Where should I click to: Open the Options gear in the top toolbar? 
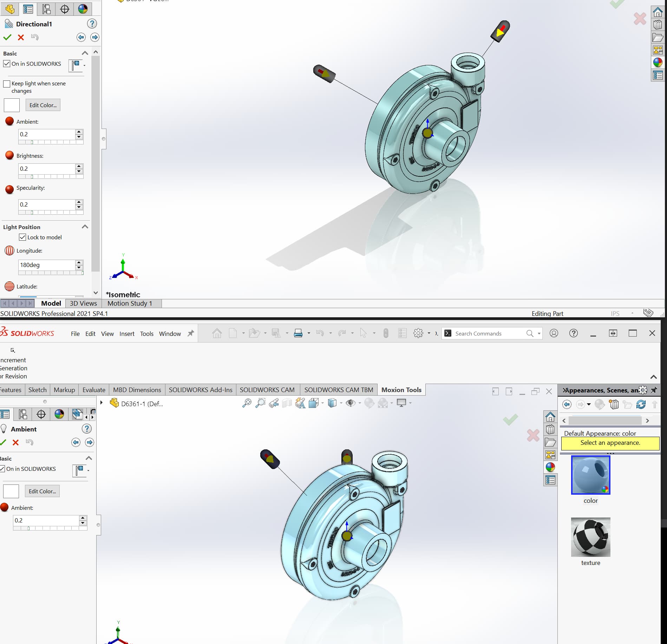418,333
